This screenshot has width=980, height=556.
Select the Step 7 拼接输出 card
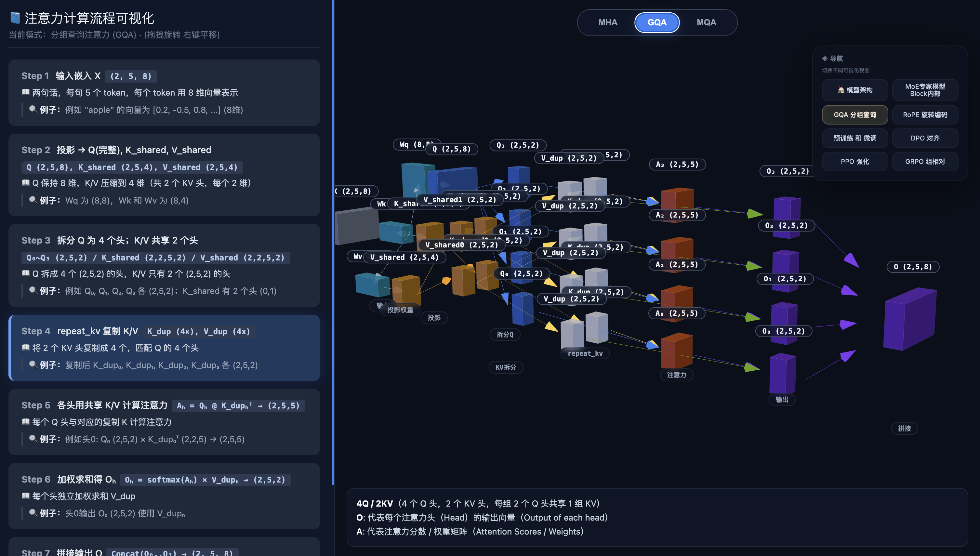pos(164,547)
